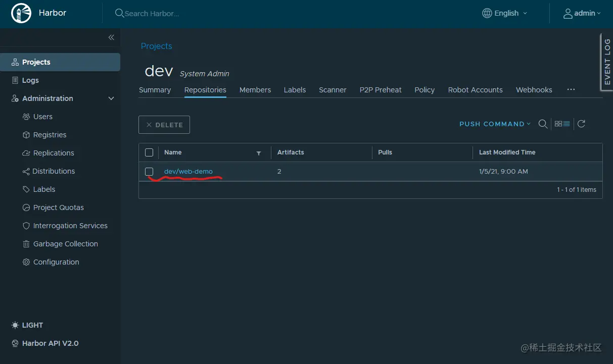Viewport: 613px width, 364px height.
Task: Switch to the card view icon
Action: tap(558, 124)
